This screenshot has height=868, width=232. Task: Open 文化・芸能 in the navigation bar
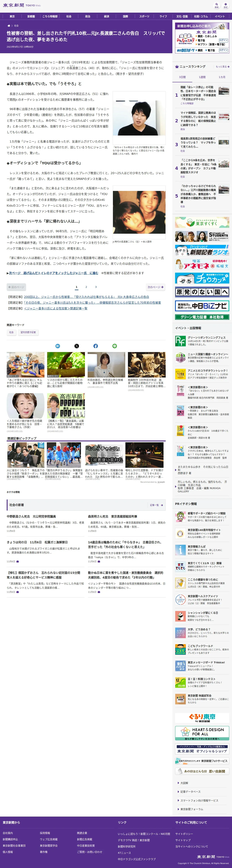click(x=182, y=16)
